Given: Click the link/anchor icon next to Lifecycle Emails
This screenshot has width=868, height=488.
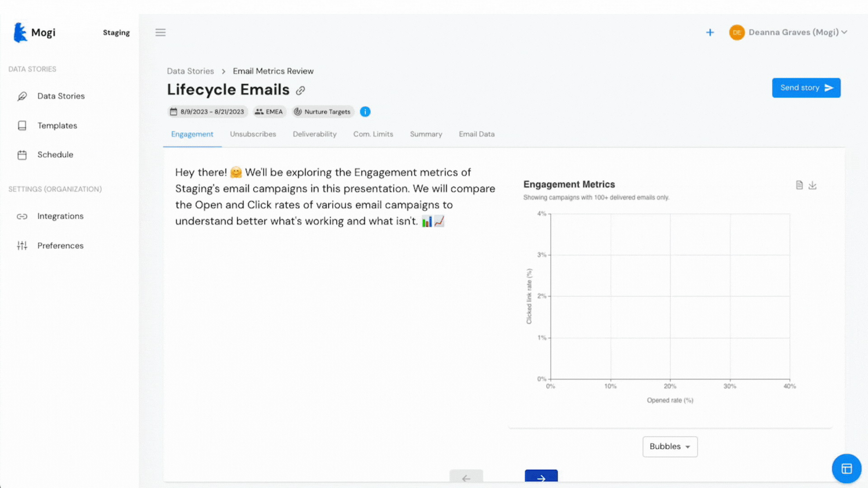Looking at the screenshot, I should click(x=301, y=90).
